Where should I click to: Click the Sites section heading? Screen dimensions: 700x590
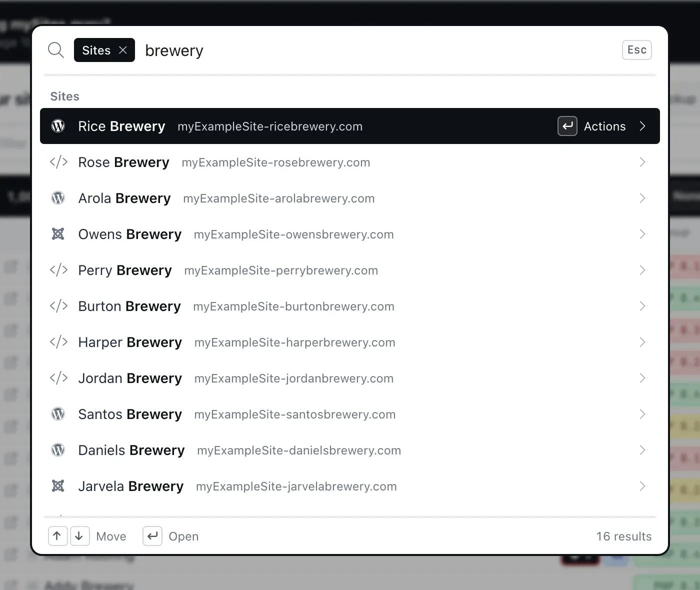pos(65,96)
